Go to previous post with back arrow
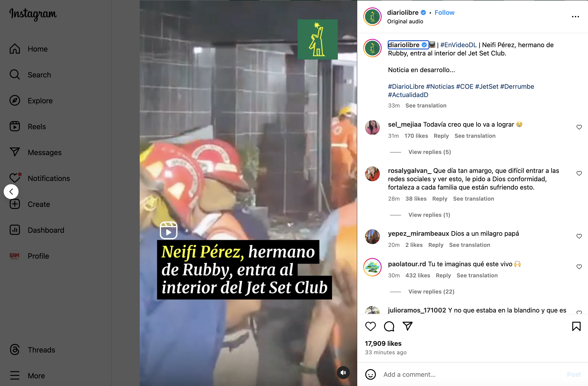This screenshot has width=588, height=386. click(11, 192)
